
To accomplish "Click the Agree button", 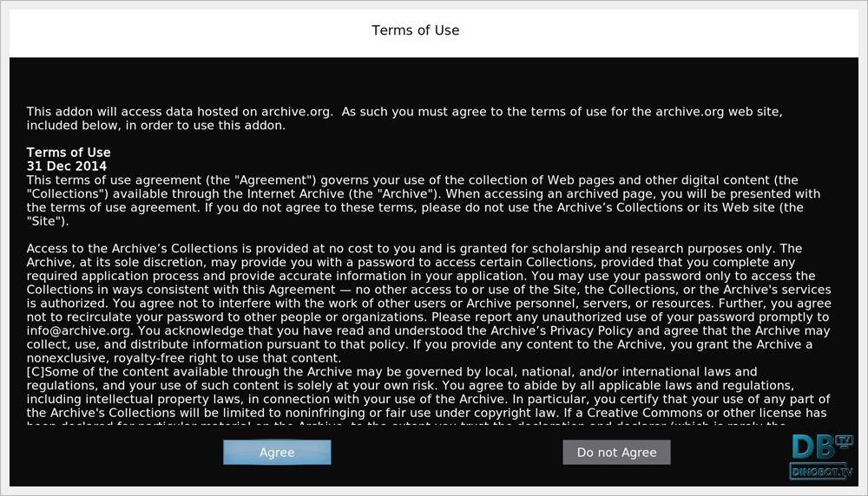I will [x=277, y=453].
